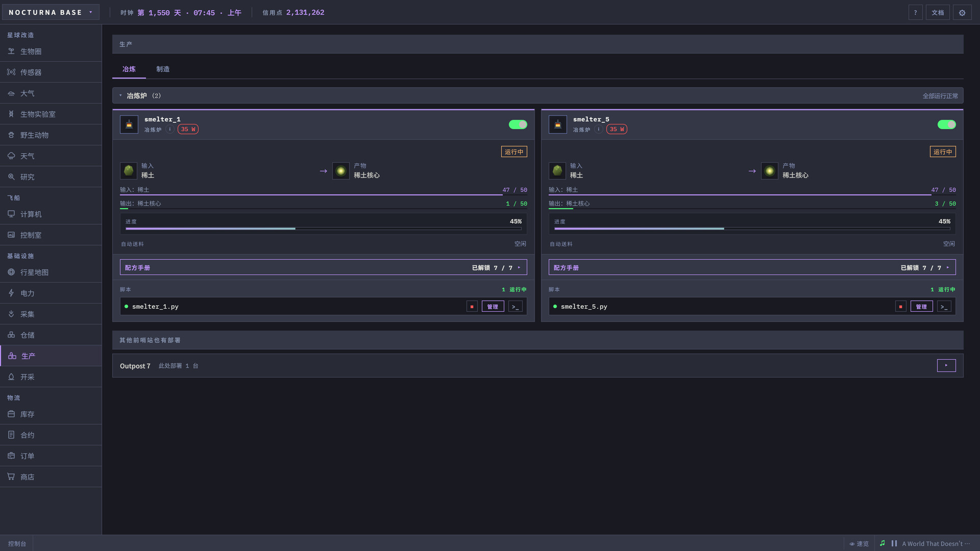This screenshot has width=980, height=551.
Task: Open 合约 contracts in sidebar
Action: 51,435
